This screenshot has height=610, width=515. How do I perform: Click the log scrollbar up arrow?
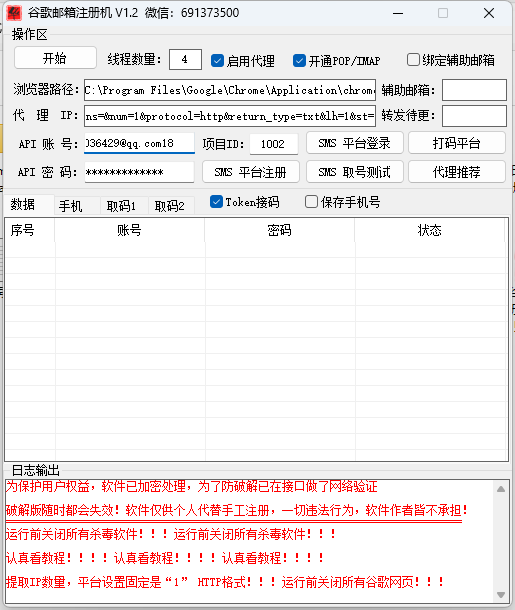click(x=501, y=489)
